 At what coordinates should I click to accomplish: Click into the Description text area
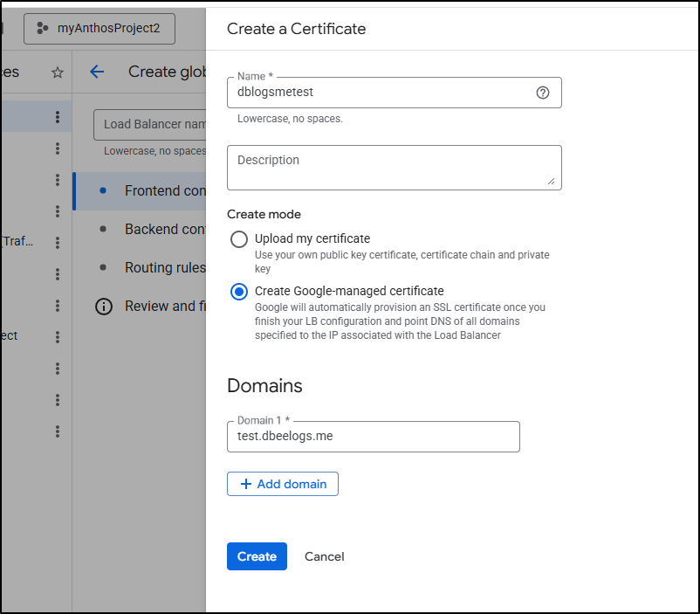[393, 168]
